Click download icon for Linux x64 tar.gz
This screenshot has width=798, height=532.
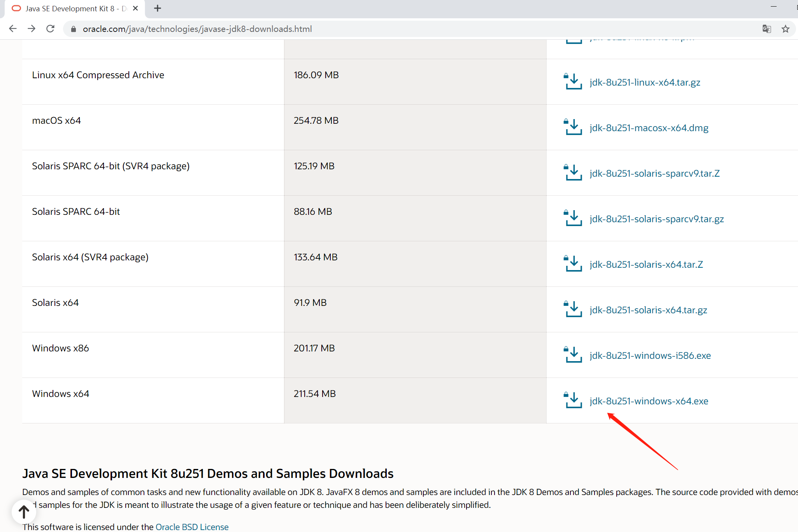[573, 82]
